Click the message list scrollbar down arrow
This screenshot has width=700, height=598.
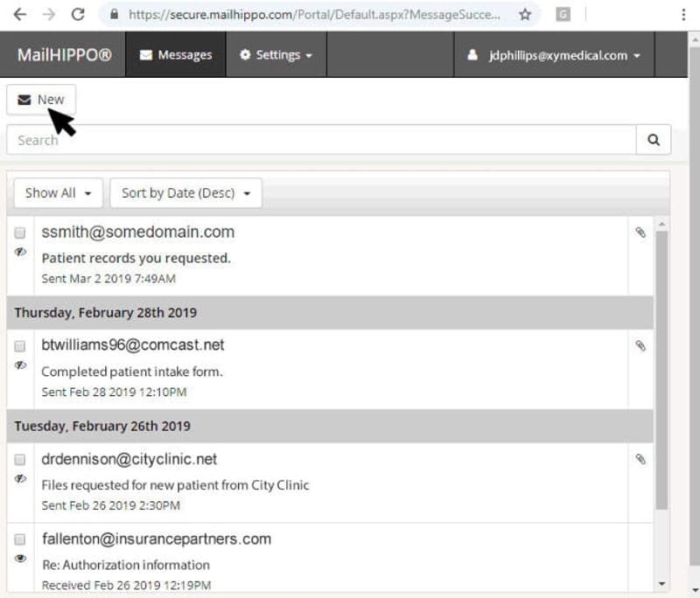661,584
